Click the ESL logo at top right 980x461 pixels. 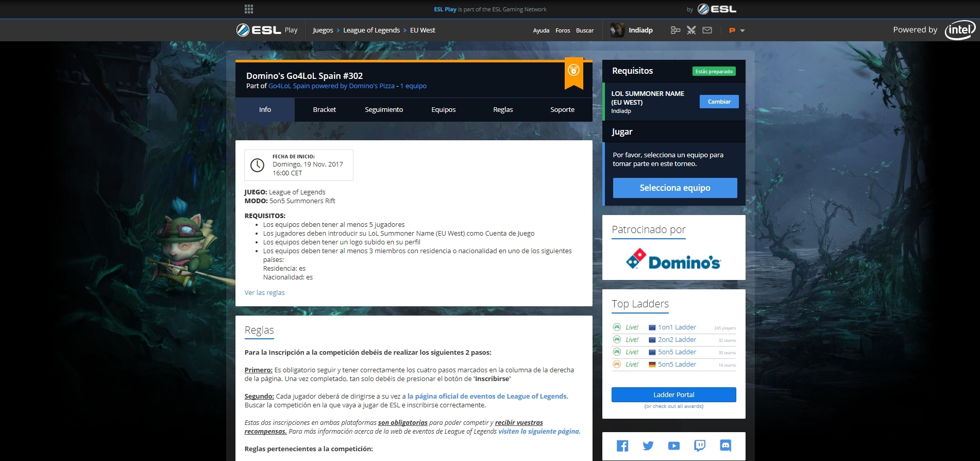717,9
